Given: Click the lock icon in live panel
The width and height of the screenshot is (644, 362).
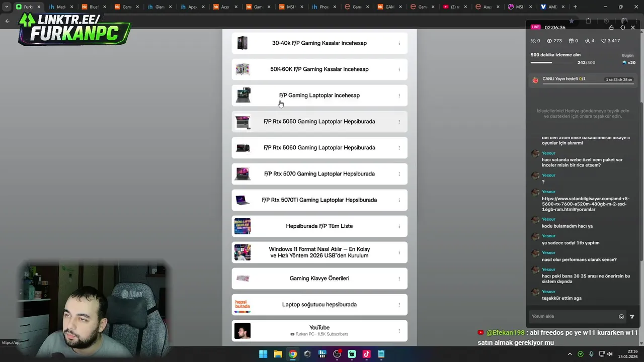Looking at the screenshot, I should pos(611,28).
